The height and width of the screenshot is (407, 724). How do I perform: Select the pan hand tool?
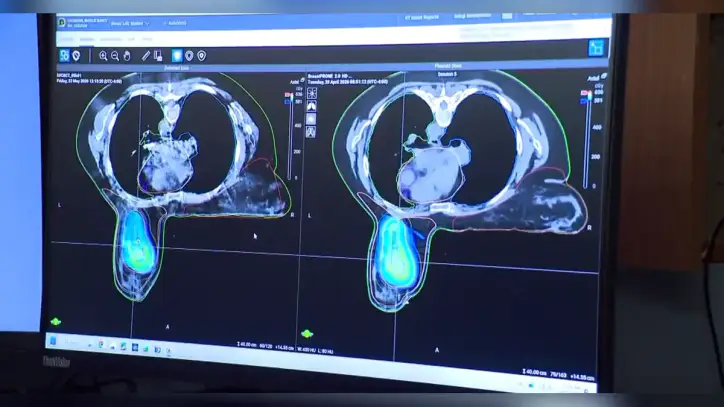[127, 56]
